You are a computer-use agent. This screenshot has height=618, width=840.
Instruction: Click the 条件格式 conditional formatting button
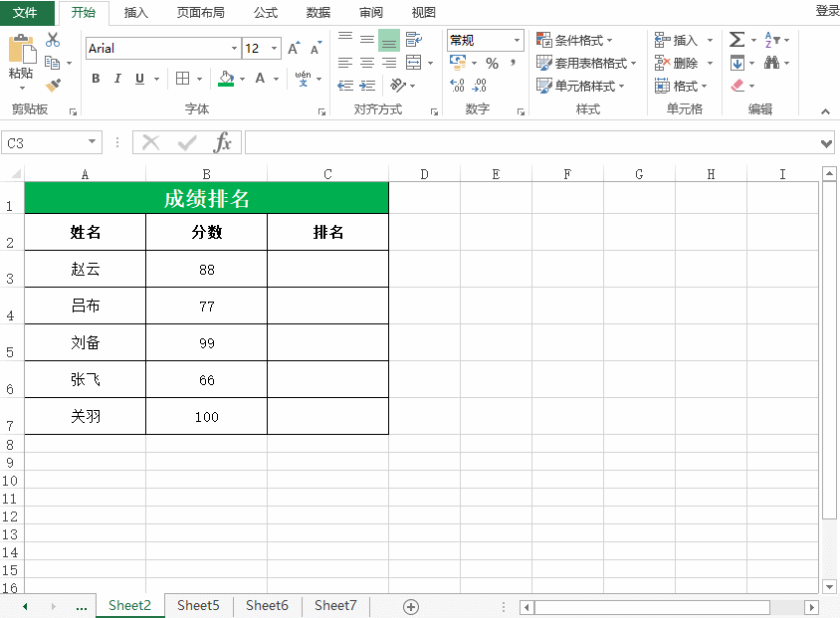pos(574,40)
